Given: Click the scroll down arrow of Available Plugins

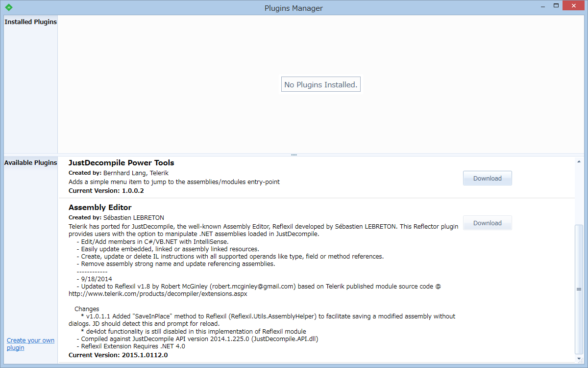Looking at the screenshot, I should pos(579,358).
